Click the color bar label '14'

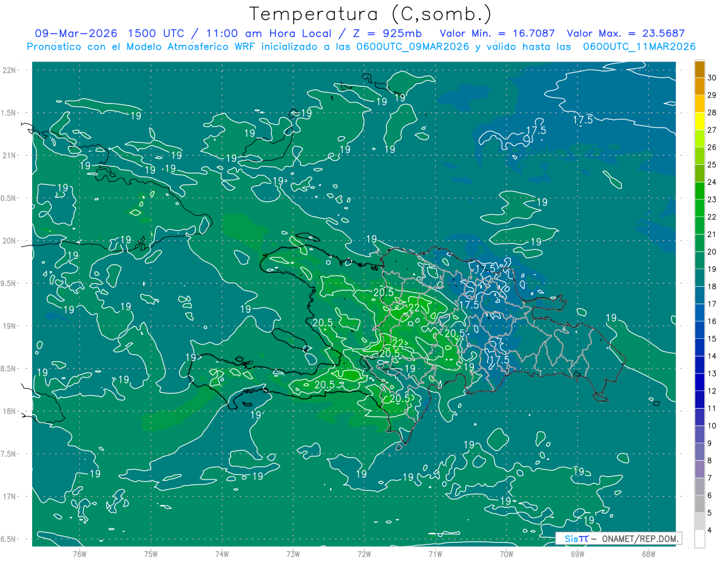click(x=712, y=356)
